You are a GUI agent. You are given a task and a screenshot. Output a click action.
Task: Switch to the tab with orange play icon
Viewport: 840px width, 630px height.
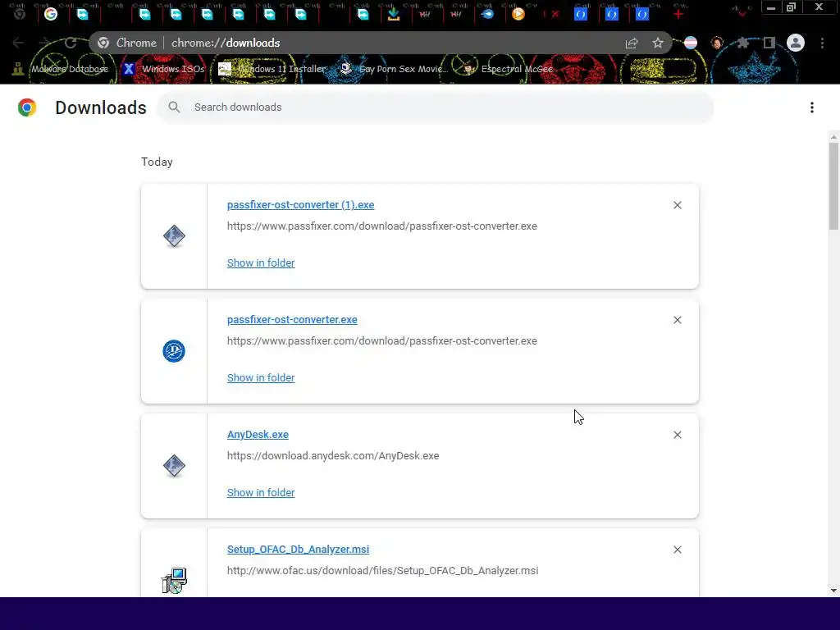tap(518, 14)
